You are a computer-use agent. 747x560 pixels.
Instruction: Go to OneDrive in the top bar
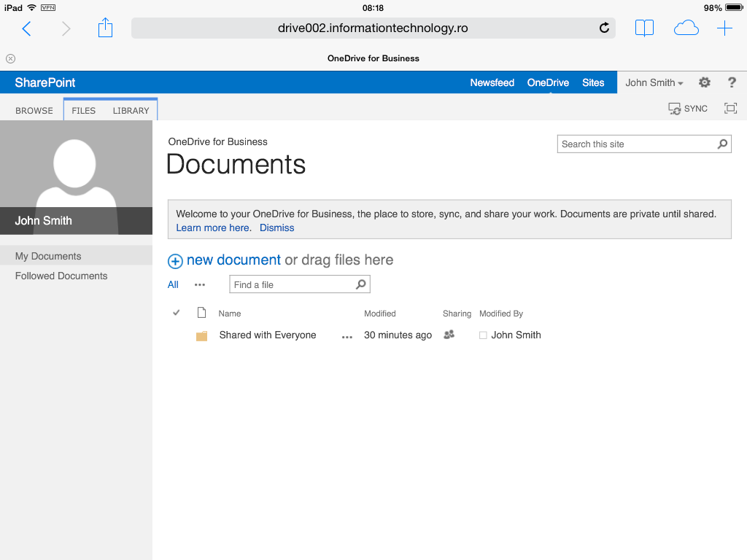click(x=548, y=83)
